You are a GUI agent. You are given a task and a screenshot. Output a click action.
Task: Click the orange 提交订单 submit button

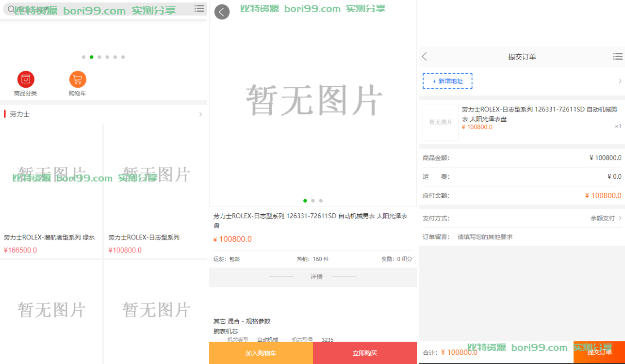point(599,352)
